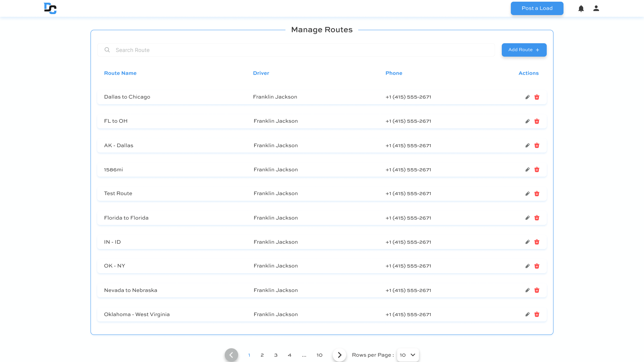
Task: Edit the Test Route entry
Action: 527,194
